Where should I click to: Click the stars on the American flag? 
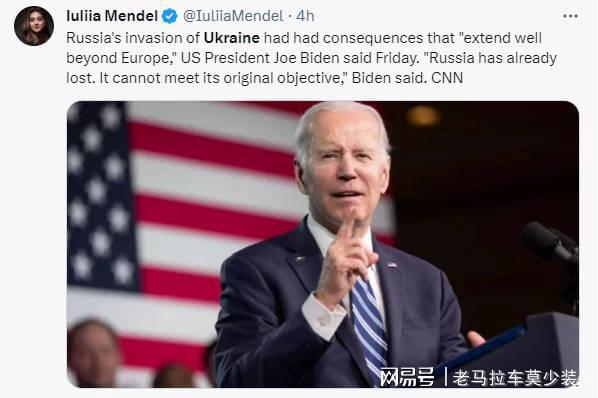(x=101, y=194)
